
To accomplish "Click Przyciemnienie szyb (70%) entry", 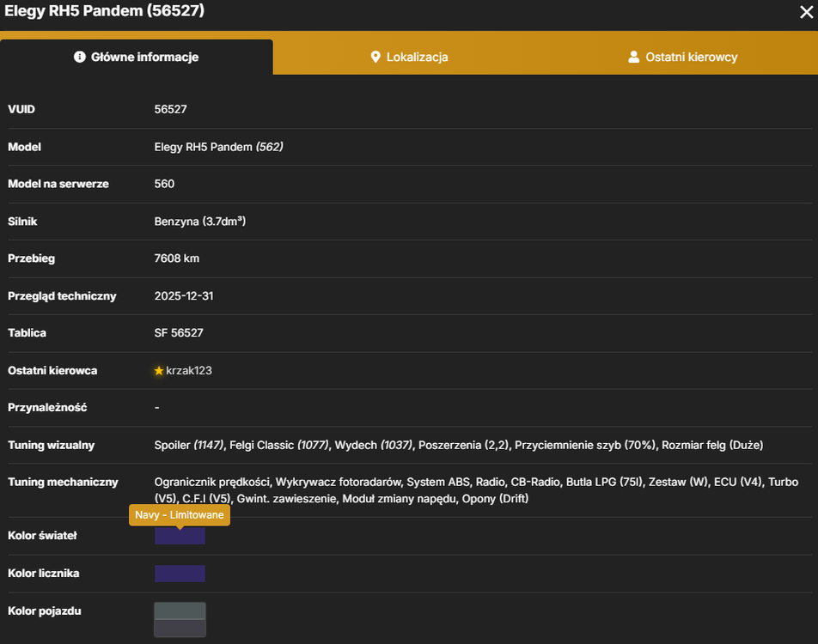I will coord(585,446).
